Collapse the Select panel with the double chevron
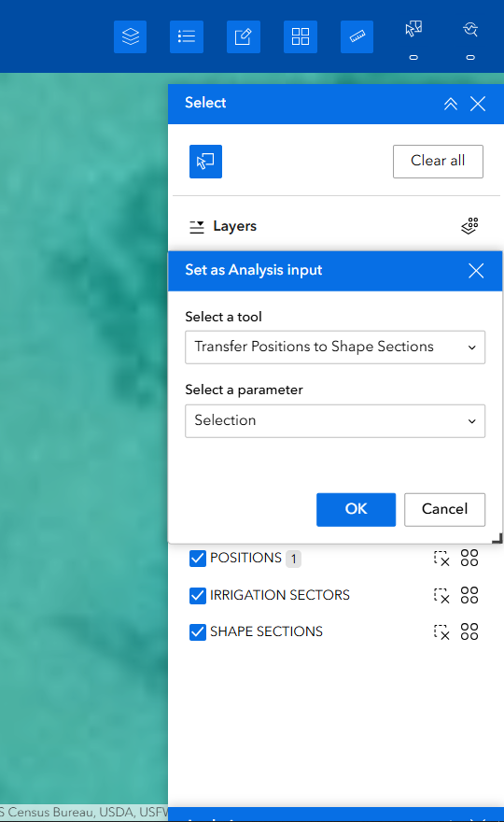This screenshot has width=504, height=822. coord(451,104)
